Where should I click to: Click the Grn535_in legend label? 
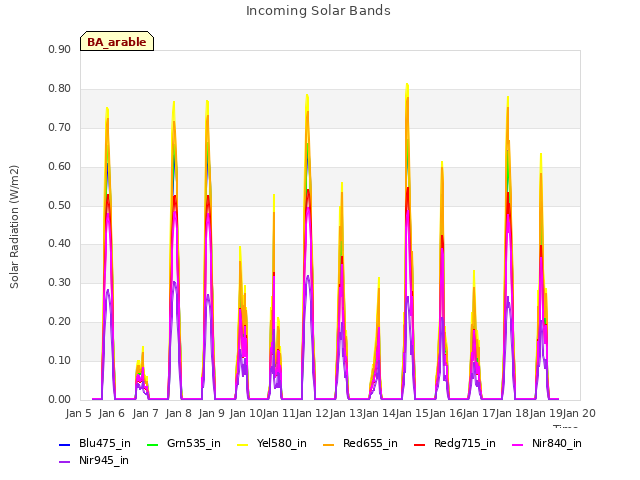[194, 444]
